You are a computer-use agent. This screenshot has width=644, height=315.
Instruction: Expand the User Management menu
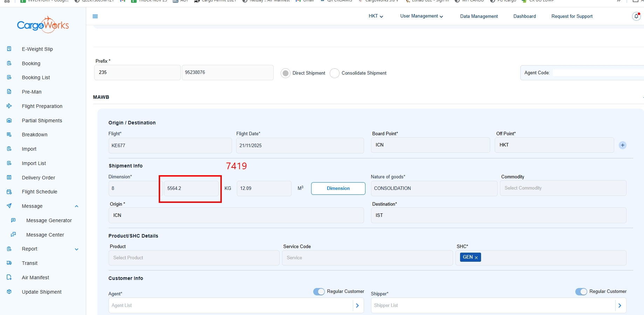point(421,16)
